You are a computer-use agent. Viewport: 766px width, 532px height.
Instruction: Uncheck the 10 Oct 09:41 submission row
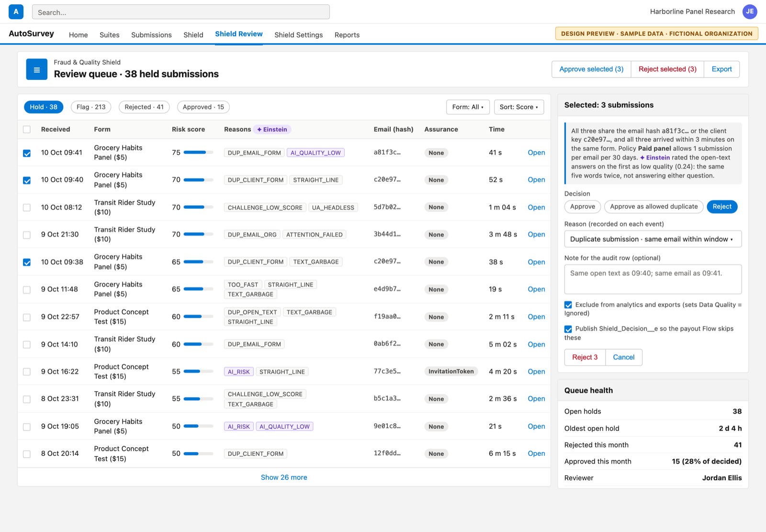coord(27,153)
